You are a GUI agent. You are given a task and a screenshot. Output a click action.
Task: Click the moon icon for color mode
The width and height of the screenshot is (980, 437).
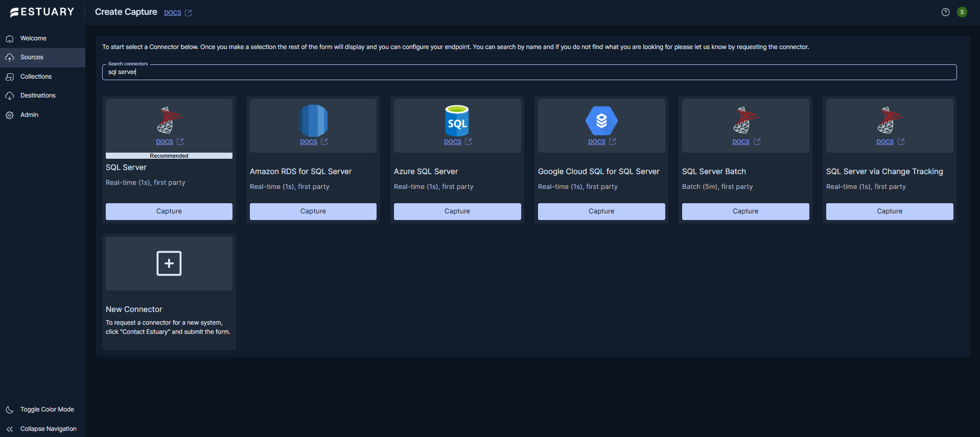[x=10, y=410]
